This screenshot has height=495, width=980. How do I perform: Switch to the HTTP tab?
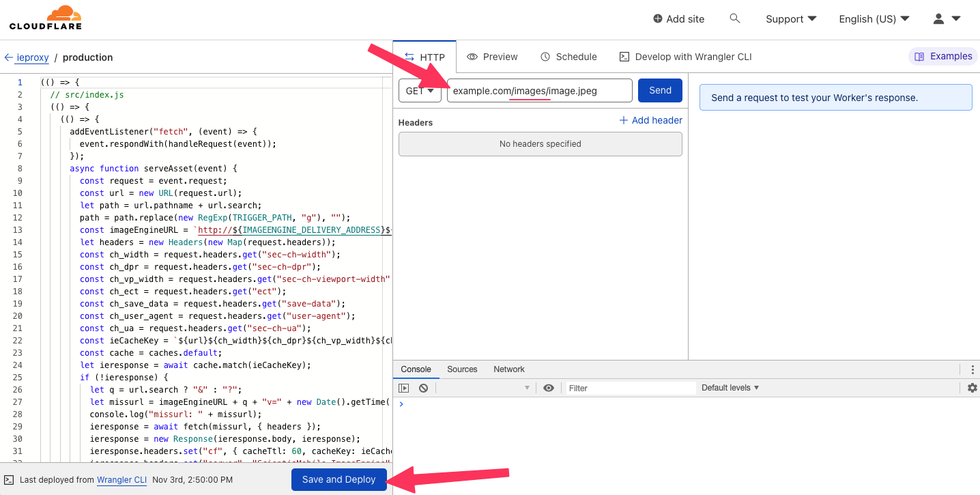(424, 57)
